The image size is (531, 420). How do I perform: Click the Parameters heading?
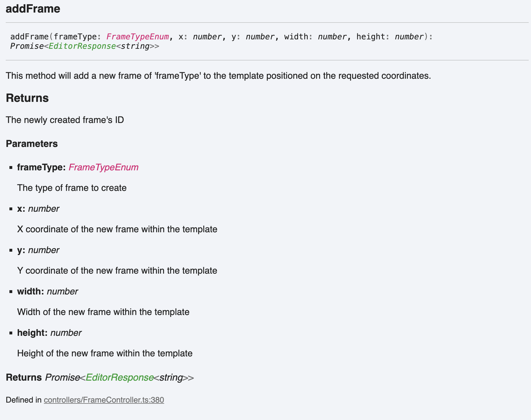pos(32,144)
